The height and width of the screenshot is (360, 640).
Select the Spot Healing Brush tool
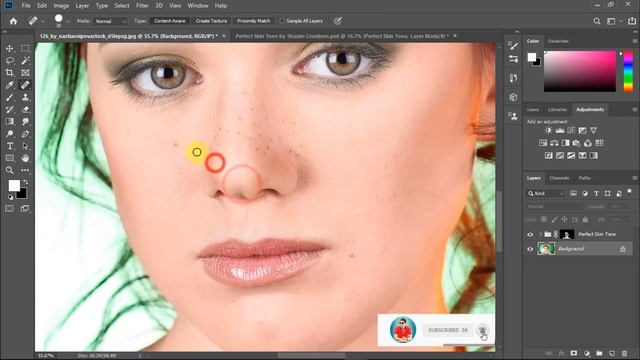point(25,85)
